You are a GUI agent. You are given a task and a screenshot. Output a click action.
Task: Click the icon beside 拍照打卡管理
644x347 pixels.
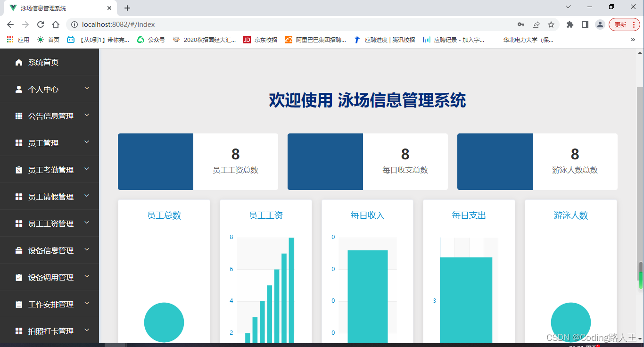pos(19,331)
